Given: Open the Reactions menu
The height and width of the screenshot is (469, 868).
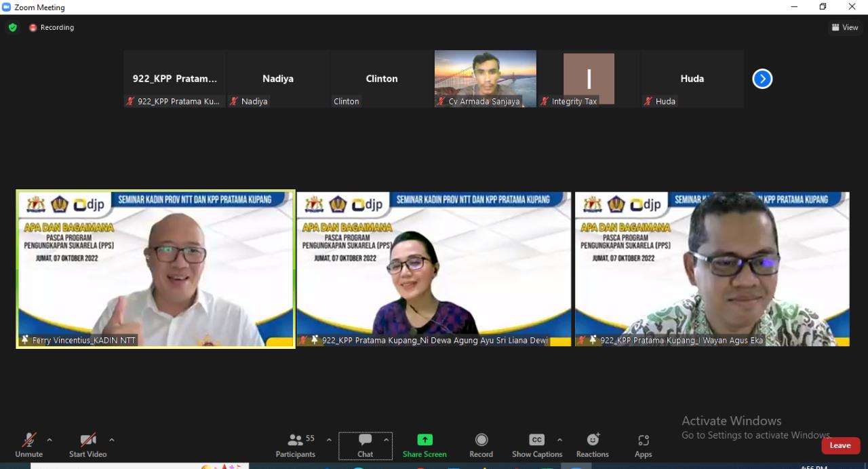Looking at the screenshot, I should click(593, 445).
